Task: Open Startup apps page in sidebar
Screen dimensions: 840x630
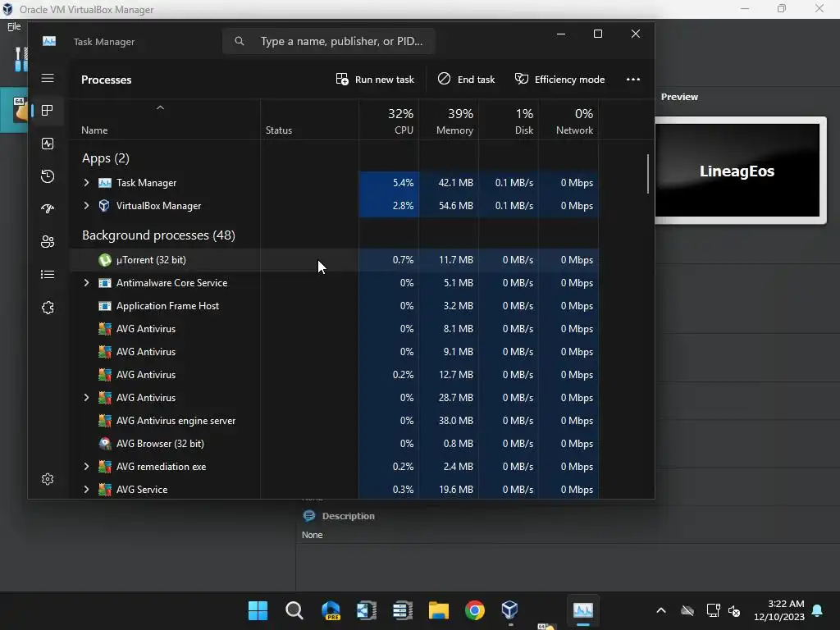Action: coord(48,209)
